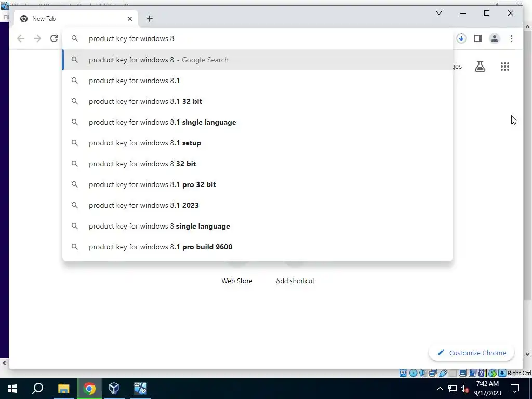Click VirtualBox keyboard capture arrow icon
The image size is (532, 399).
point(502,373)
